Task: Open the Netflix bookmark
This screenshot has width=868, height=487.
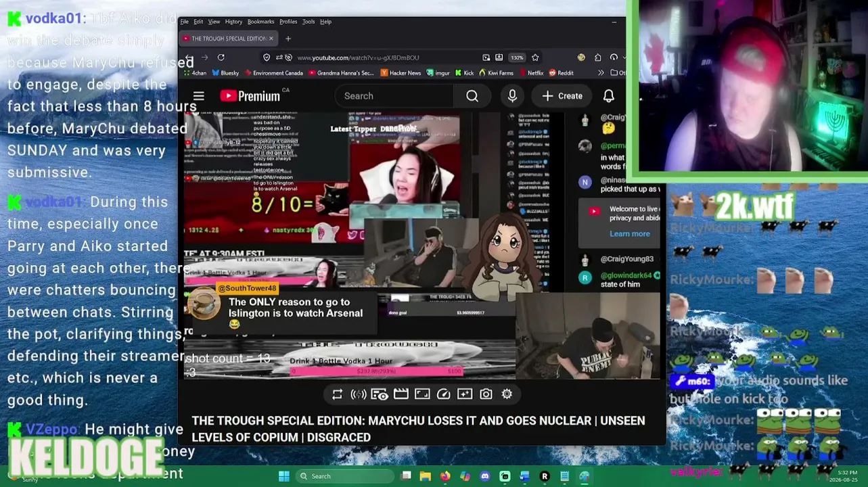Action: coord(531,73)
